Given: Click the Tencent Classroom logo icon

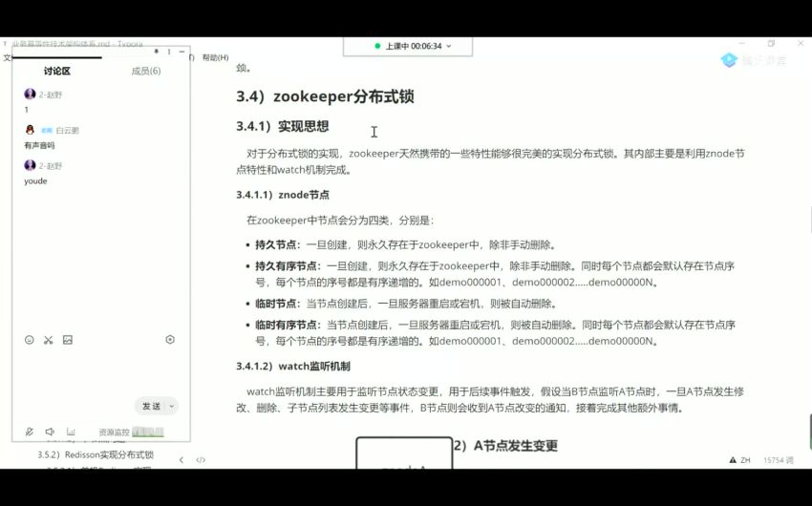Looking at the screenshot, I should (x=729, y=60).
